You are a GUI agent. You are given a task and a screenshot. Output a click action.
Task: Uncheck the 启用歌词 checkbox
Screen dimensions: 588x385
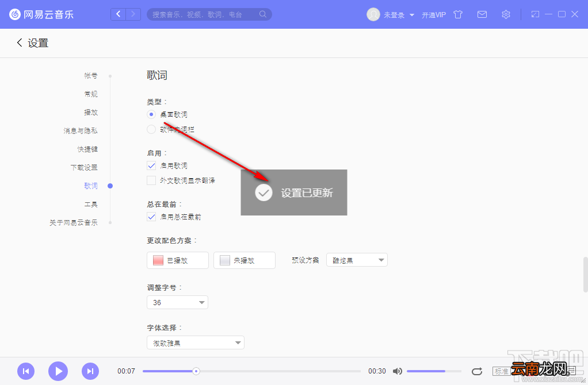click(x=151, y=165)
